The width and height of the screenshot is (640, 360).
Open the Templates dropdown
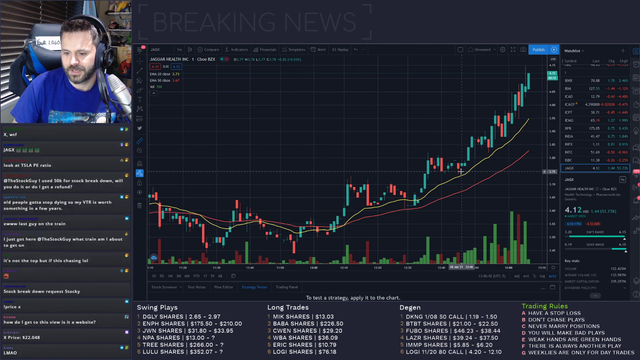(x=293, y=50)
